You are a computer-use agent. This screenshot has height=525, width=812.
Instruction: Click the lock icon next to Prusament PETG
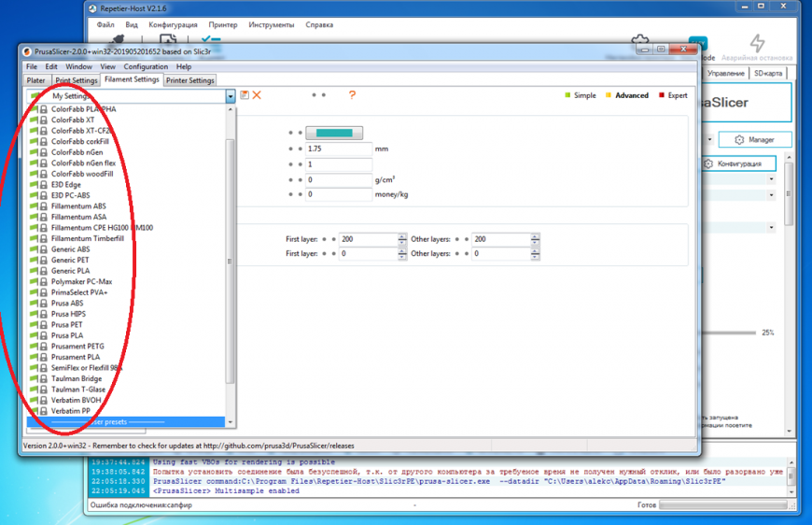pos(44,347)
